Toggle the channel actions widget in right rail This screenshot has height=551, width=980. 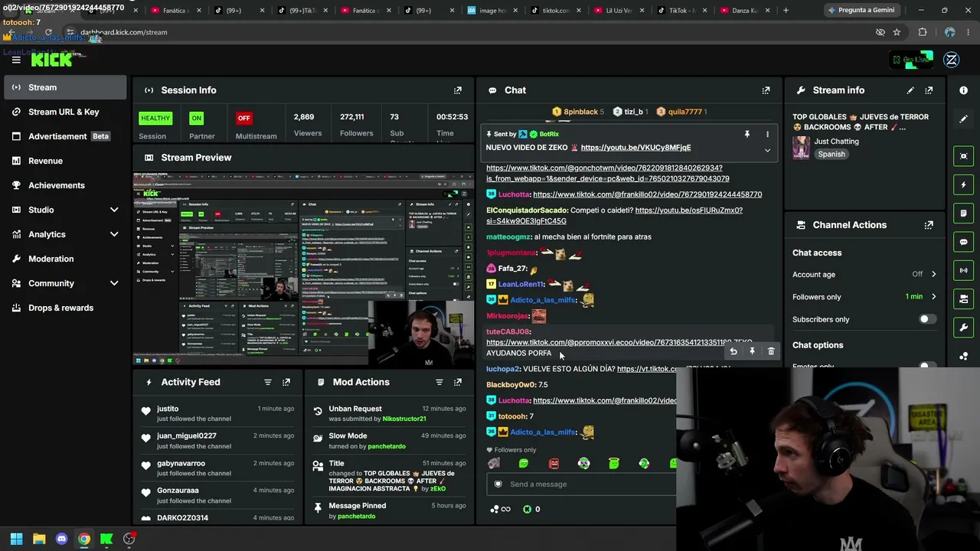[963, 298]
